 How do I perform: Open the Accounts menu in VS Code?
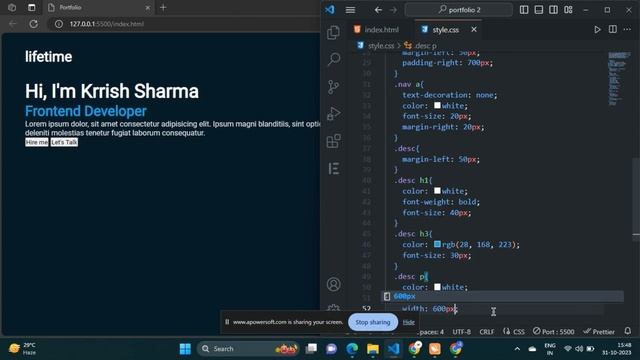(x=333, y=284)
